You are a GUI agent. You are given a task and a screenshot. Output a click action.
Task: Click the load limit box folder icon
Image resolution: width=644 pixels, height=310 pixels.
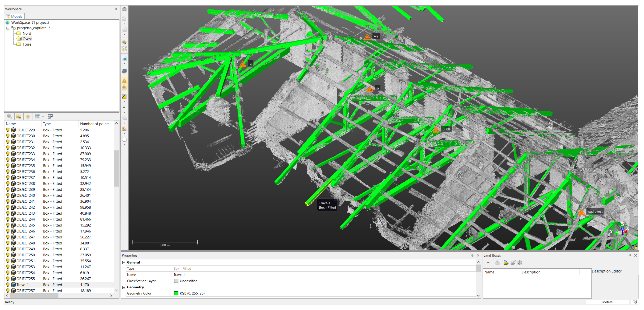[506, 263]
